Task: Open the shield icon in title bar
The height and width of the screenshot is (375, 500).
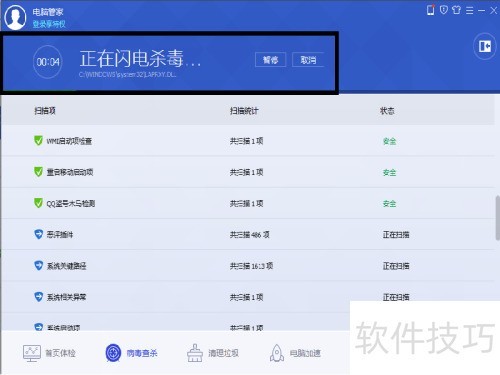Action: click(x=443, y=10)
